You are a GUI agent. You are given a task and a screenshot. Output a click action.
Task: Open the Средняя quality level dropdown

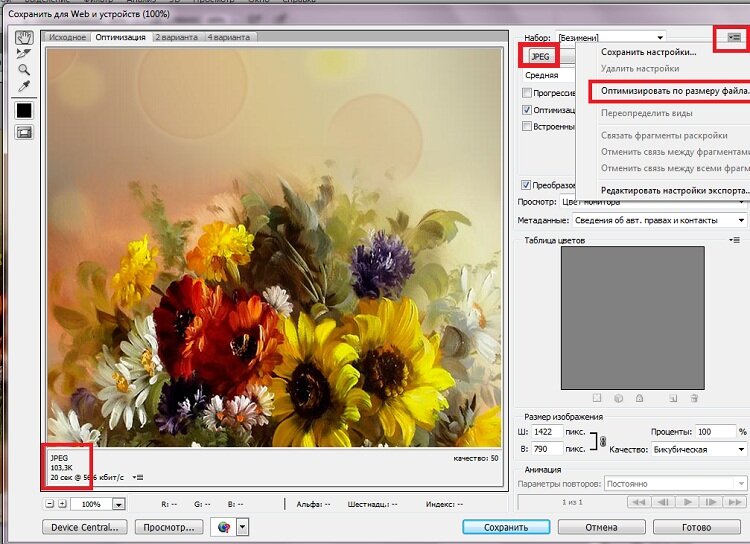click(x=549, y=75)
